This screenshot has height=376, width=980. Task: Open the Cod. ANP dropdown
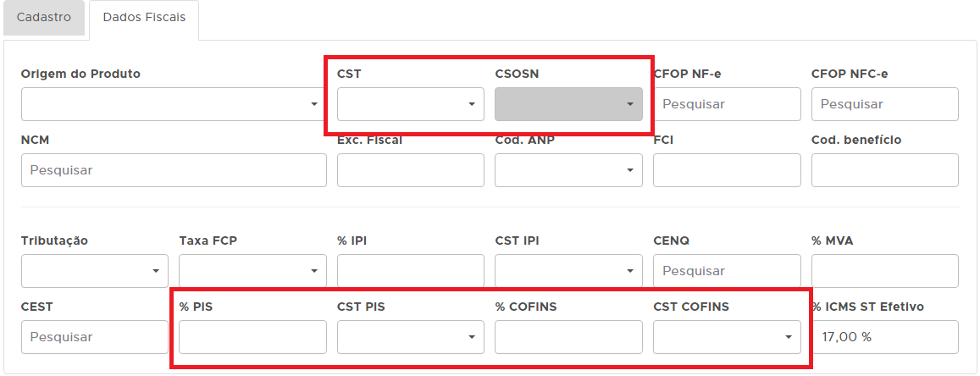[x=568, y=170]
